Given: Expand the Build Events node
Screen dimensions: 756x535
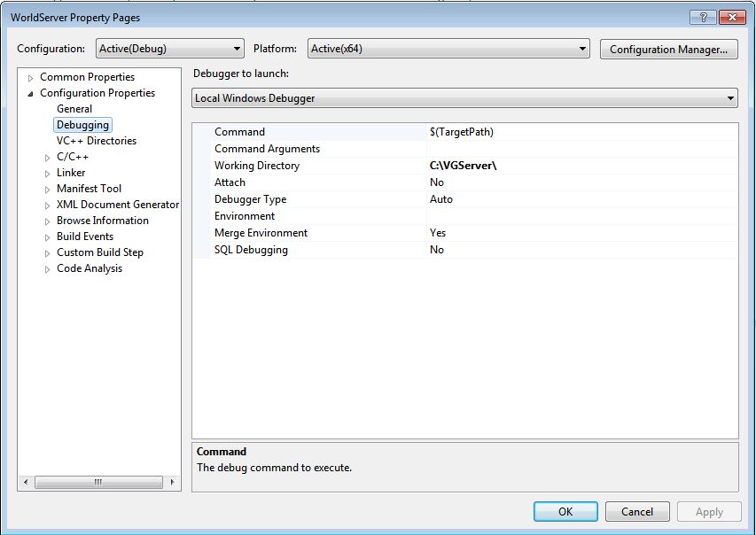Looking at the screenshot, I should pyautogui.click(x=48, y=237).
